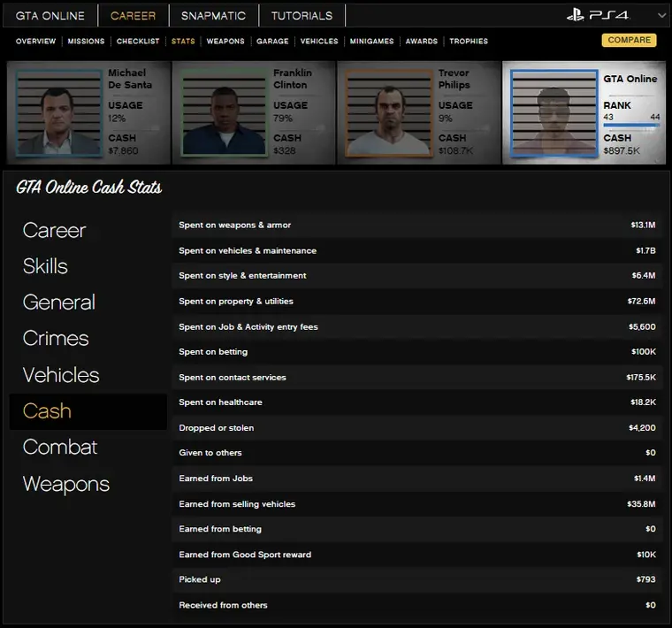
Task: Click the GTA Online rank progress bar
Action: point(631,126)
